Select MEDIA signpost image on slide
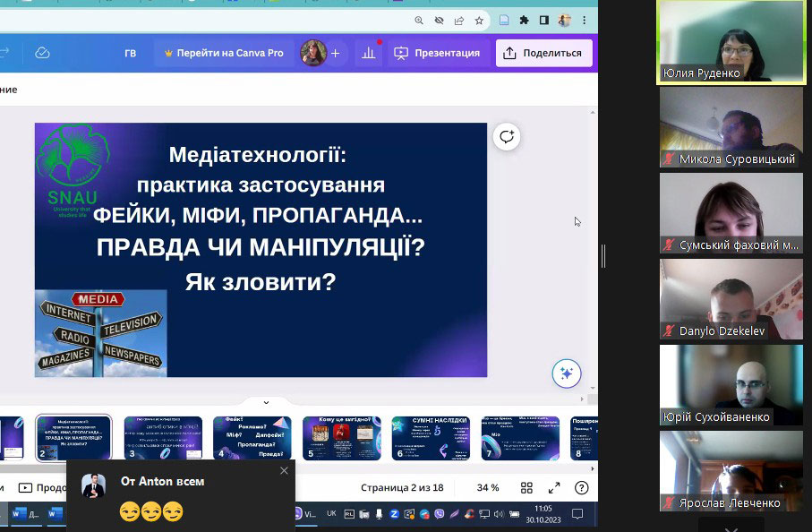812x532 pixels. tap(101, 333)
